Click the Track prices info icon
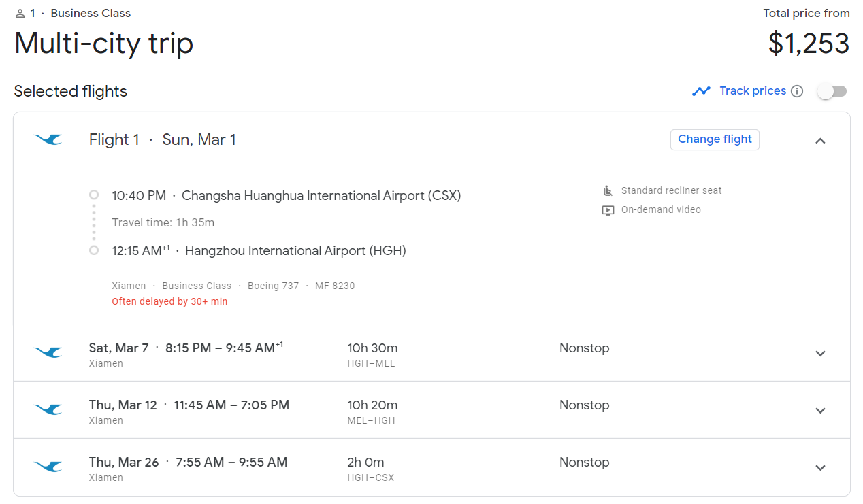863x504 pixels. click(797, 91)
